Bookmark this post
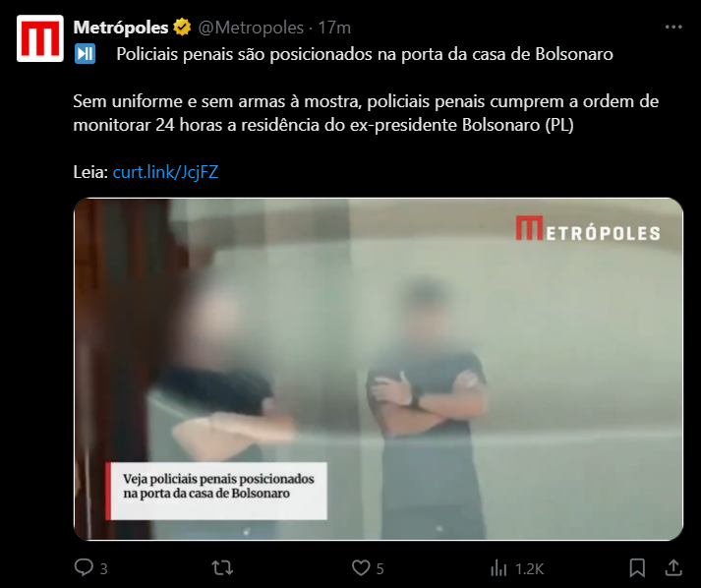This screenshot has height=588, width=701. [637, 568]
